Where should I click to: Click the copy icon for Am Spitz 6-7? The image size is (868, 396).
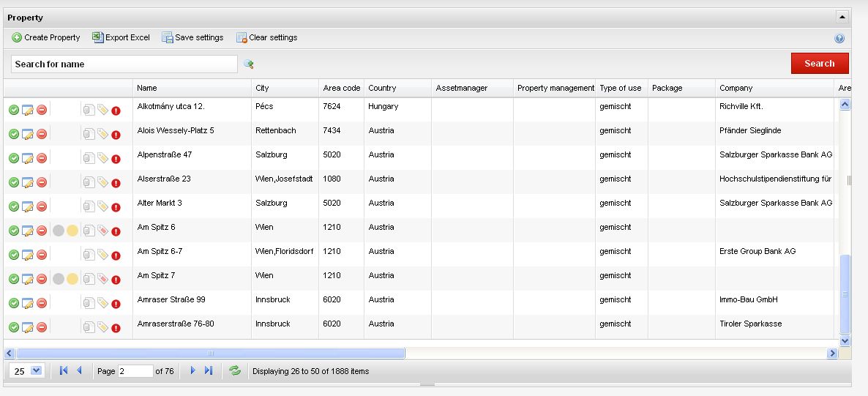click(89, 255)
